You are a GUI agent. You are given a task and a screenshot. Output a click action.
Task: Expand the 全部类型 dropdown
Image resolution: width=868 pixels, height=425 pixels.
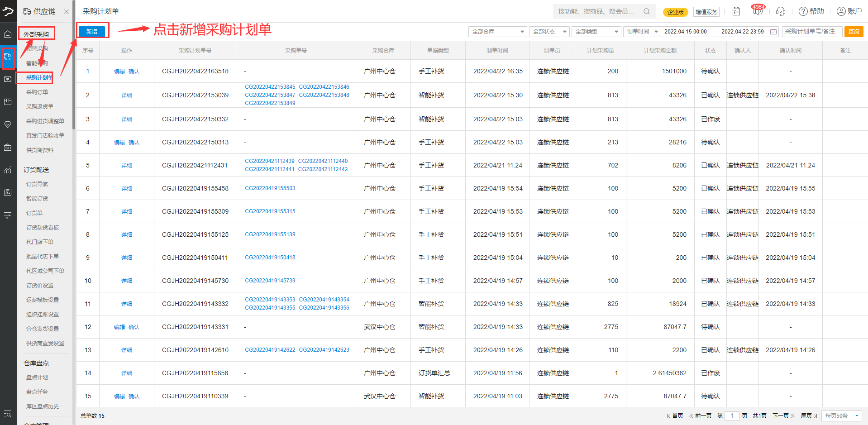click(x=596, y=32)
